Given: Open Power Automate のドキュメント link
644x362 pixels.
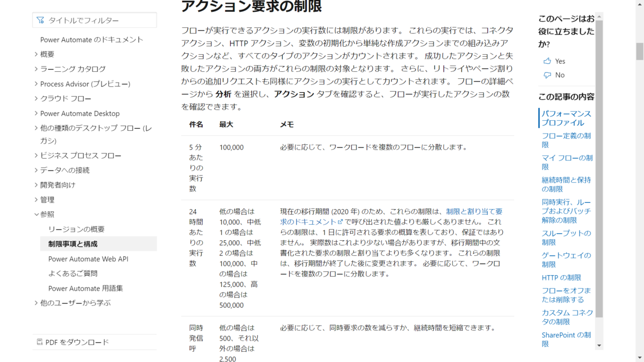Looking at the screenshot, I should 92,40.
